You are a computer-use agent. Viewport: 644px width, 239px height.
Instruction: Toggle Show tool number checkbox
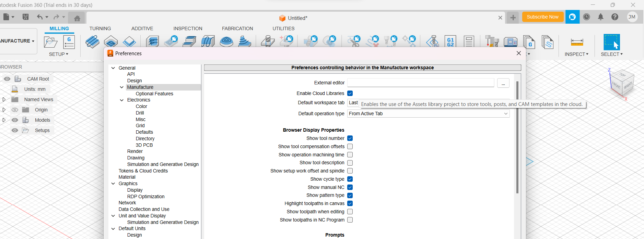(350, 138)
